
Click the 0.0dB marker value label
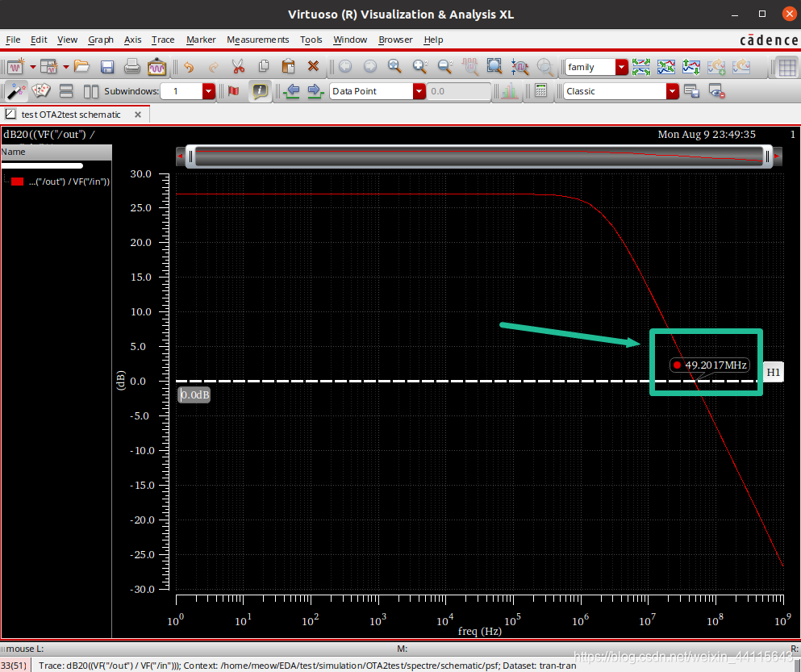pyautogui.click(x=194, y=394)
